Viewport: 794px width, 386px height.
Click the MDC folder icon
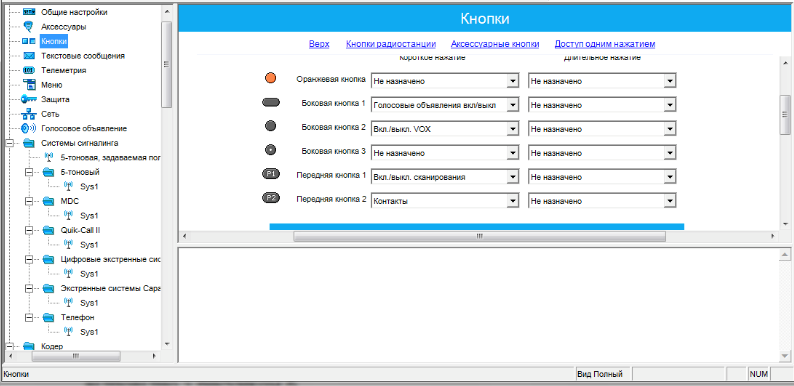pyautogui.click(x=49, y=201)
